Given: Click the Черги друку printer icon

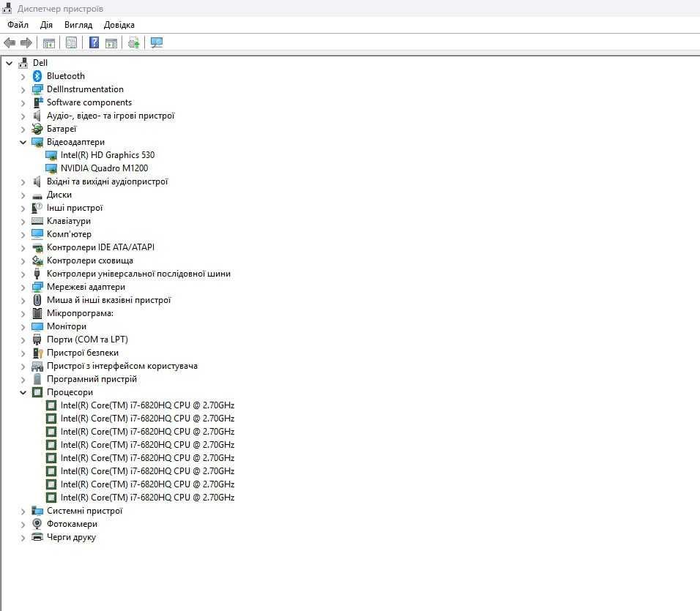Looking at the screenshot, I should [x=37, y=537].
